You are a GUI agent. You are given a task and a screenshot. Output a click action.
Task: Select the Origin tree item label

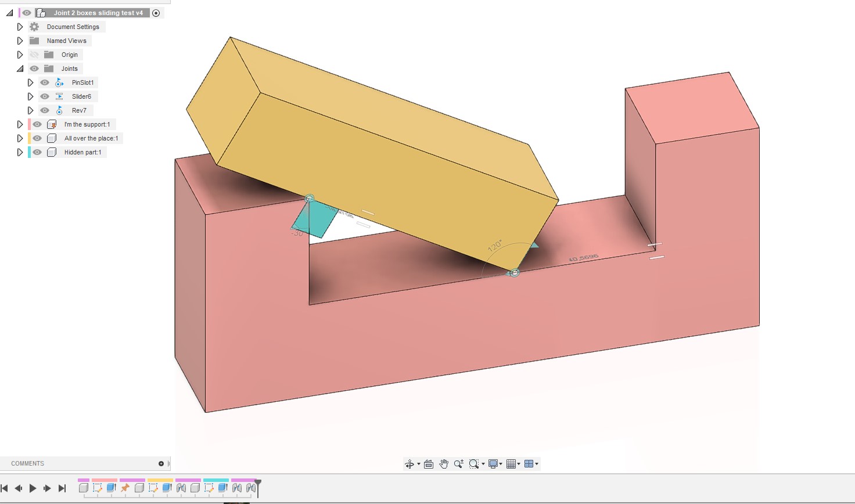point(70,55)
